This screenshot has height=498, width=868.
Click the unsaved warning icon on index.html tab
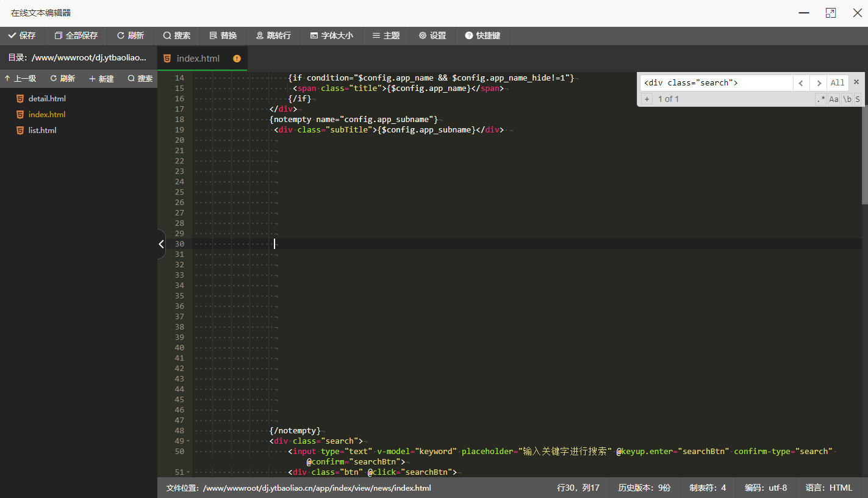click(237, 59)
